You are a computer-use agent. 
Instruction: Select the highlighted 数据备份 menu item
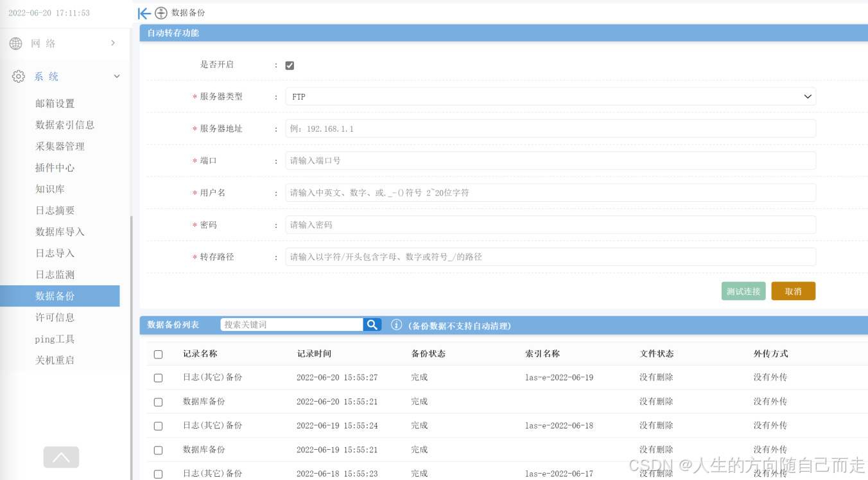point(60,296)
